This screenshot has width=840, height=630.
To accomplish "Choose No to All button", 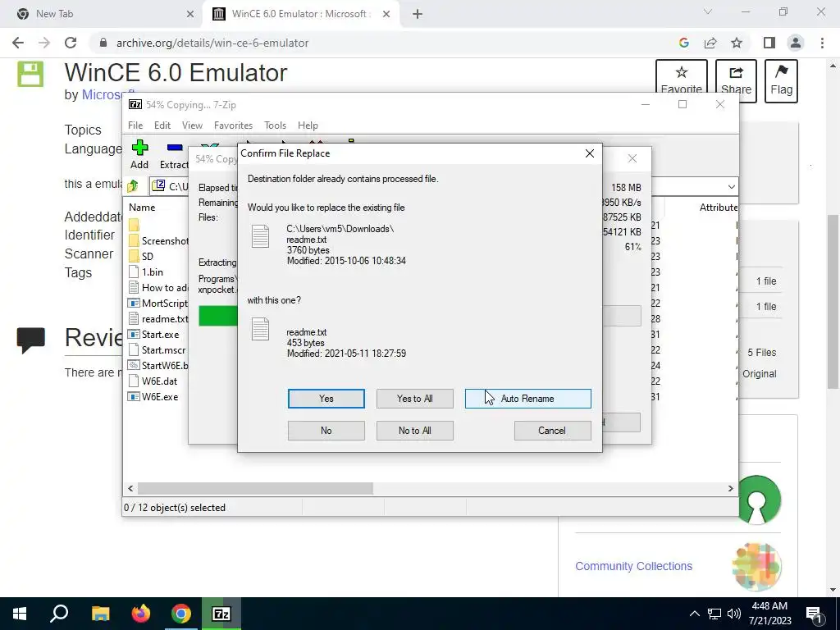I will click(414, 431).
